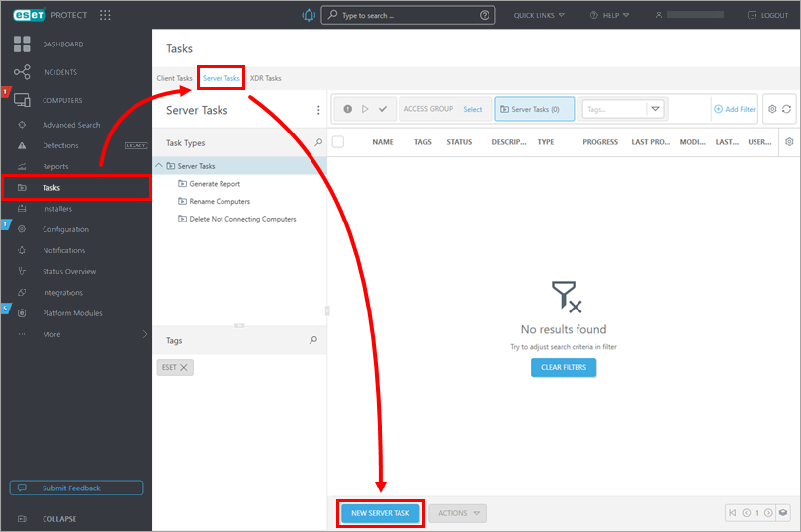Open Notifications in the sidebar
Image resolution: width=801 pixels, height=532 pixels.
64,250
